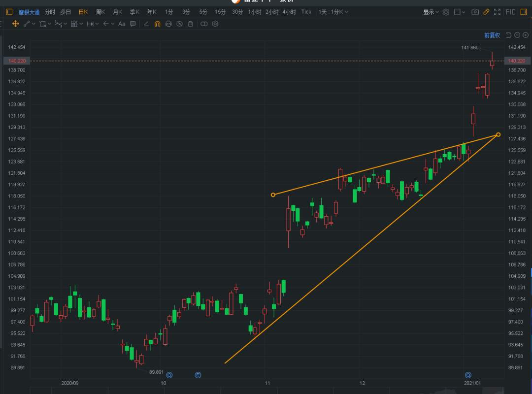Select the trend line drawing tool
The width and height of the screenshot is (532, 394).
[x=27, y=24]
